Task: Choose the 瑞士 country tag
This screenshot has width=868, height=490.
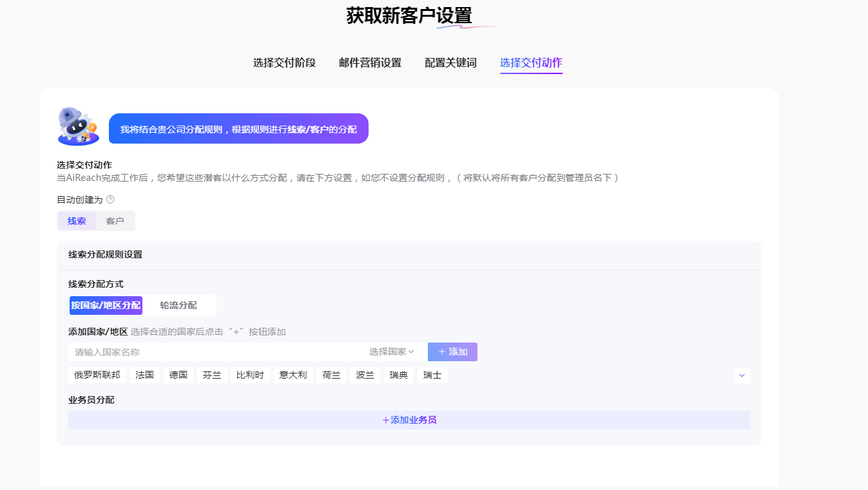Action: pyautogui.click(x=432, y=375)
